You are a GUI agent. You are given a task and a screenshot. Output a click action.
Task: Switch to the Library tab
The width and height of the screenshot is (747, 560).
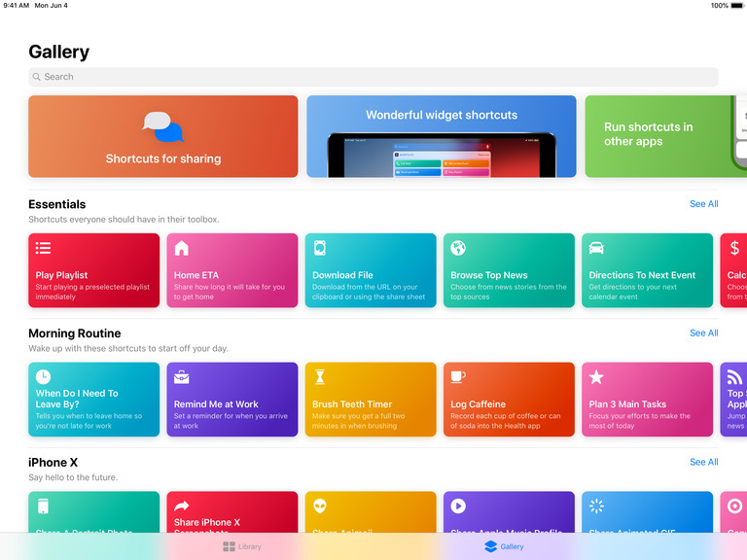pyautogui.click(x=242, y=546)
